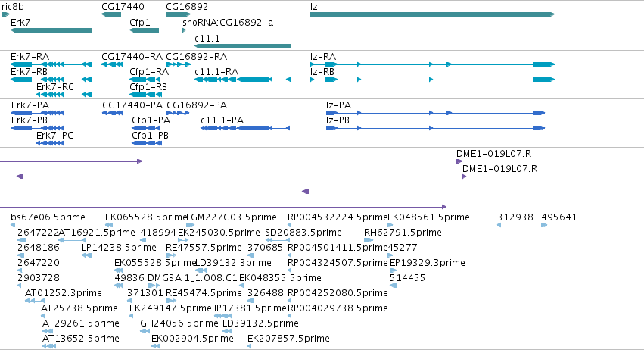644x350 pixels.
Task: Select the lz-RB transcript glyph
Action: pos(432,80)
